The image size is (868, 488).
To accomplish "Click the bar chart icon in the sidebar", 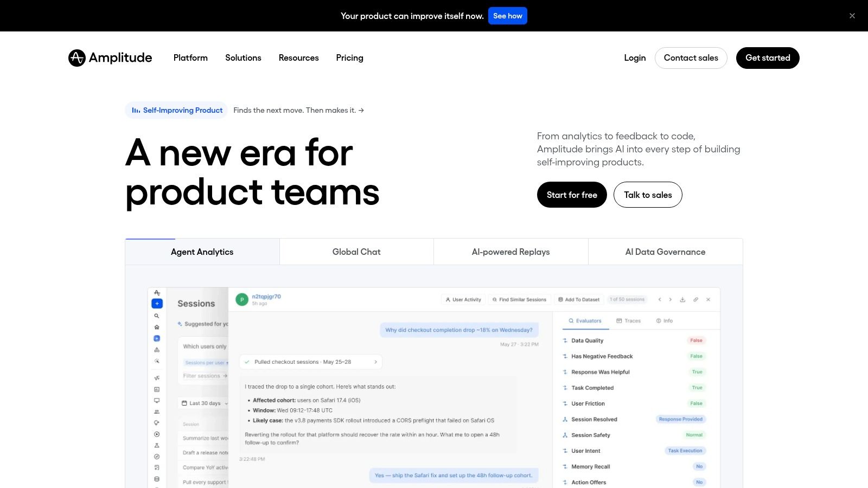I will coord(157,389).
